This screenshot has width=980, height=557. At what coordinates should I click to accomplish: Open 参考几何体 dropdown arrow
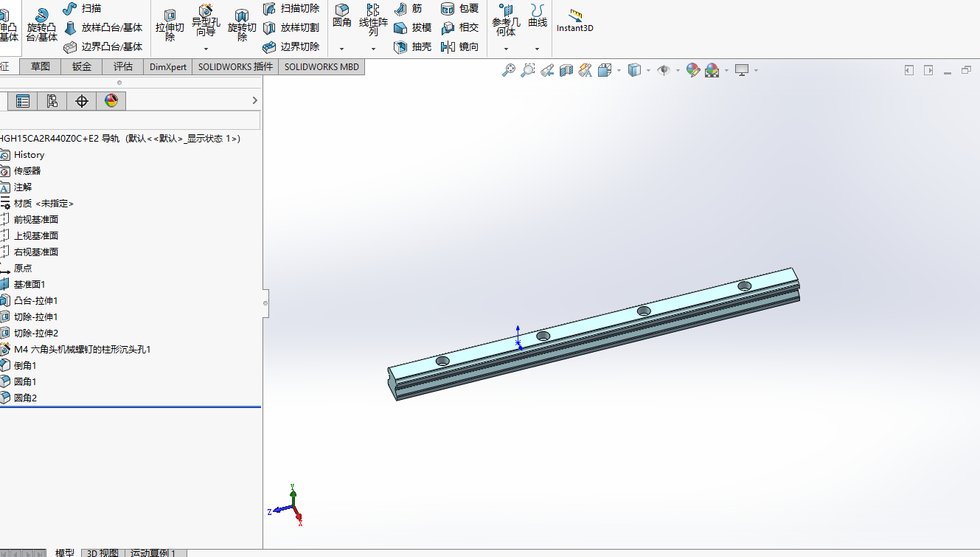coord(506,49)
